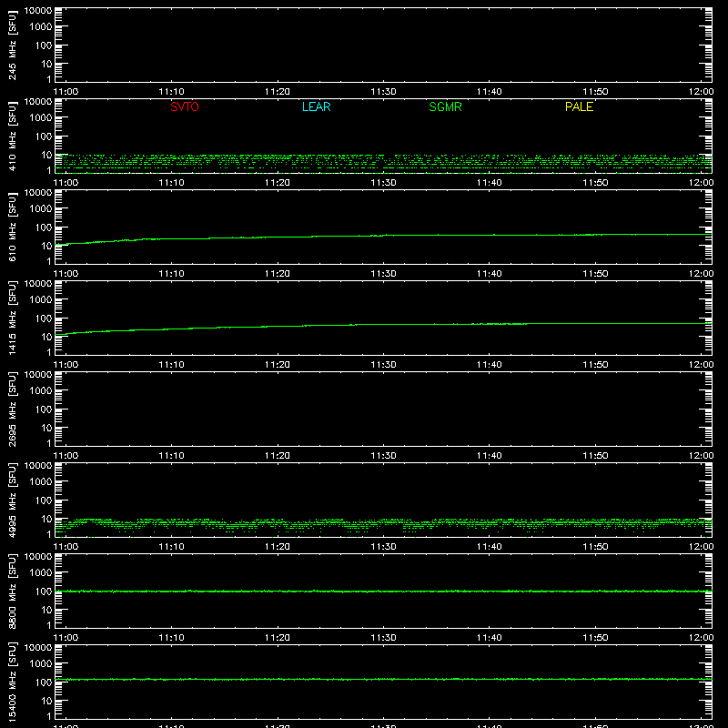Viewport: 728px width, 728px height.
Task: Click the red SVTO station label
Action: 185,106
